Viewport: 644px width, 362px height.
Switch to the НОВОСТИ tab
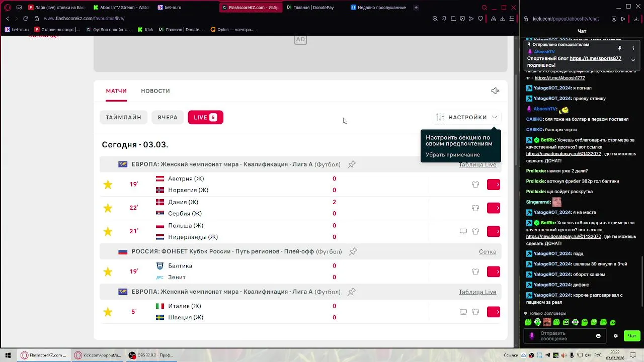[x=155, y=91]
